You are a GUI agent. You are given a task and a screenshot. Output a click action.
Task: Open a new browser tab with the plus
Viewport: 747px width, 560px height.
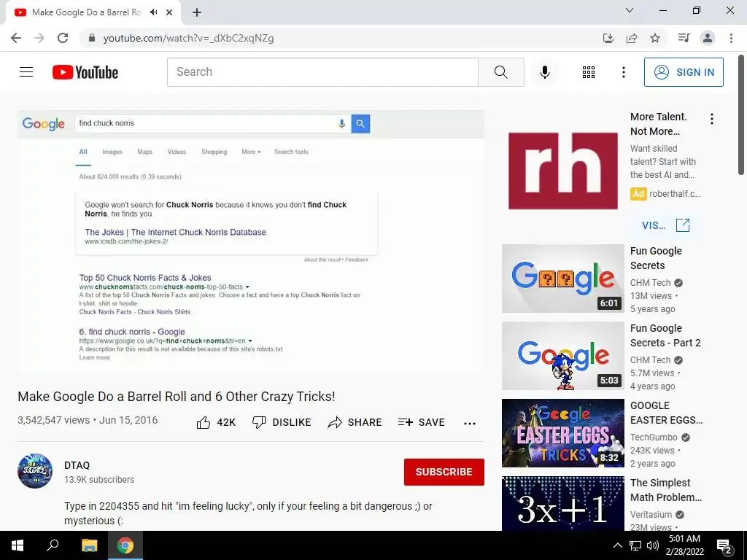pos(197,12)
